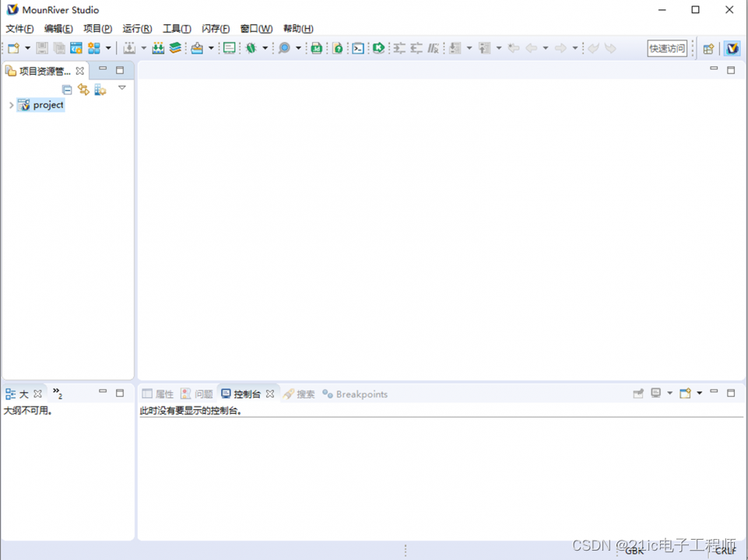Viewport: 748px width, 560px height.
Task: Click the grey build download icon
Action: tap(129, 48)
